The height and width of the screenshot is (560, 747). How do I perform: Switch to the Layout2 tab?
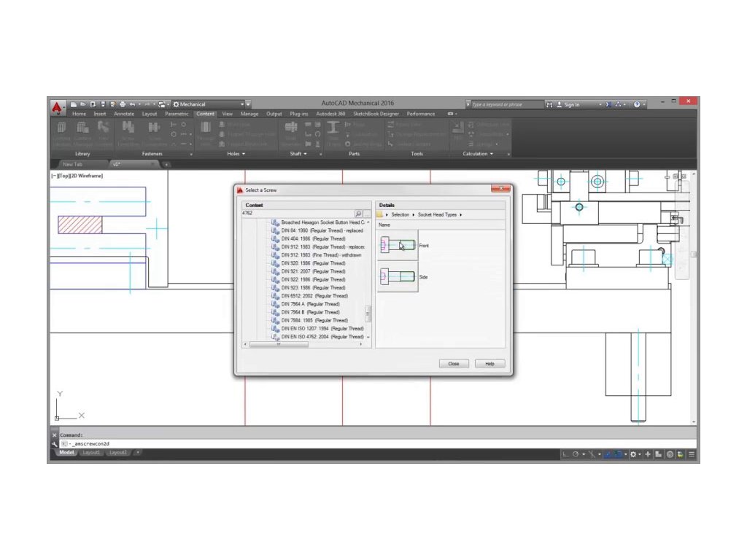[x=118, y=453]
